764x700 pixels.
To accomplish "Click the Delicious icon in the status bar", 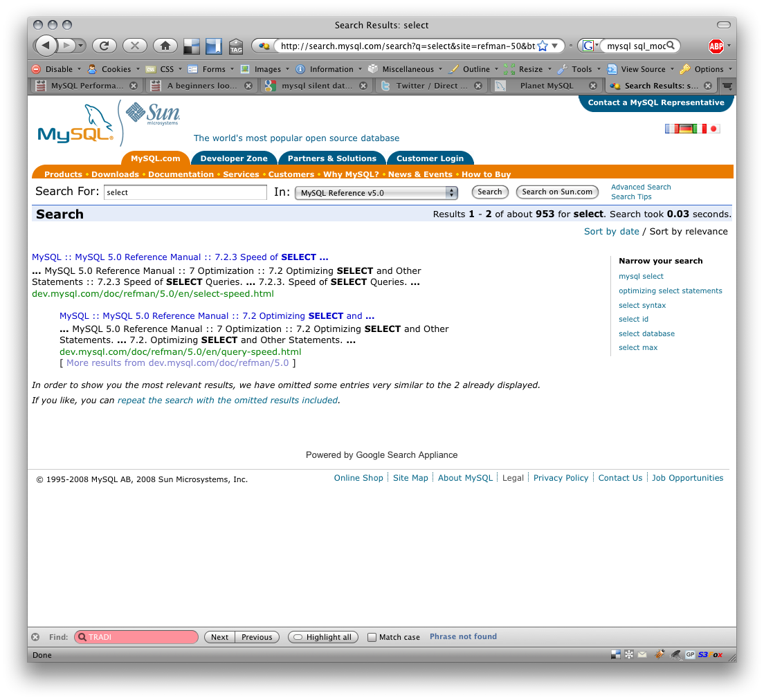I will (616, 655).
